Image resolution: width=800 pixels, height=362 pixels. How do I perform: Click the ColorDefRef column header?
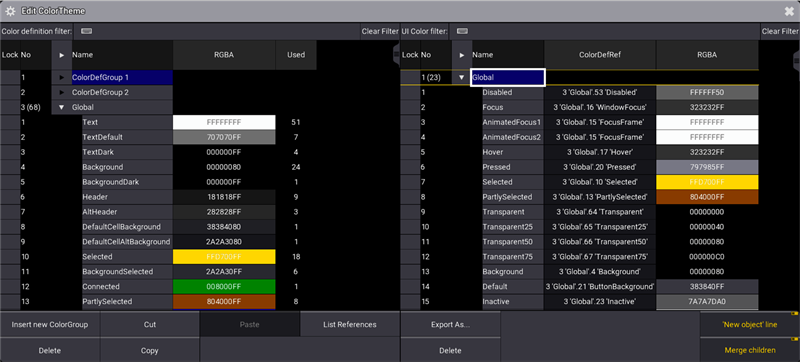point(600,55)
